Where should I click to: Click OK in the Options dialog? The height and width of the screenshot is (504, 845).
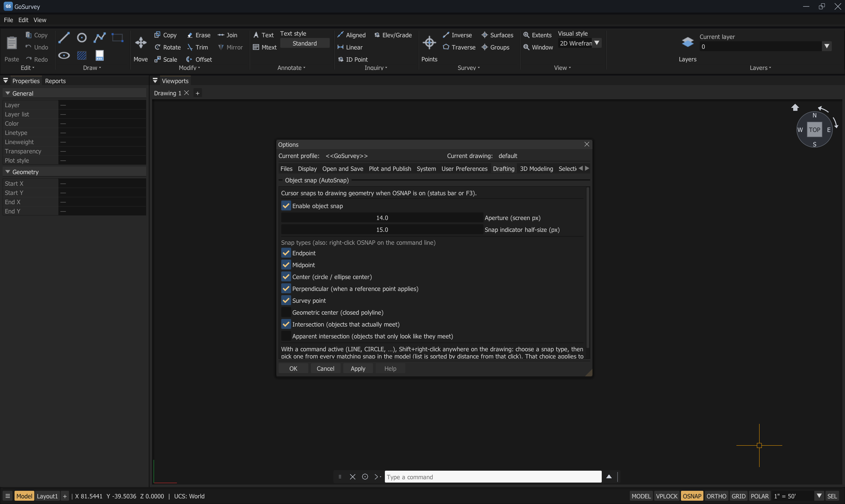point(293,368)
